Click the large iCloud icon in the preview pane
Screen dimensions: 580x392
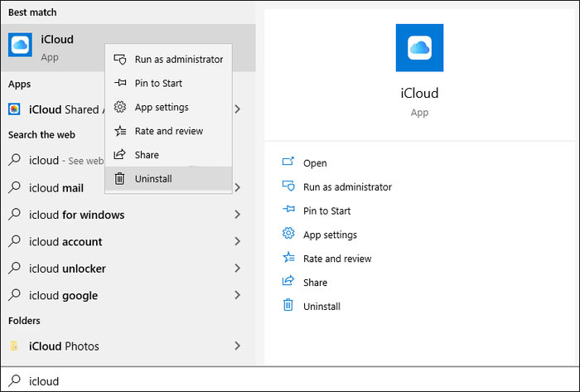pyautogui.click(x=419, y=48)
